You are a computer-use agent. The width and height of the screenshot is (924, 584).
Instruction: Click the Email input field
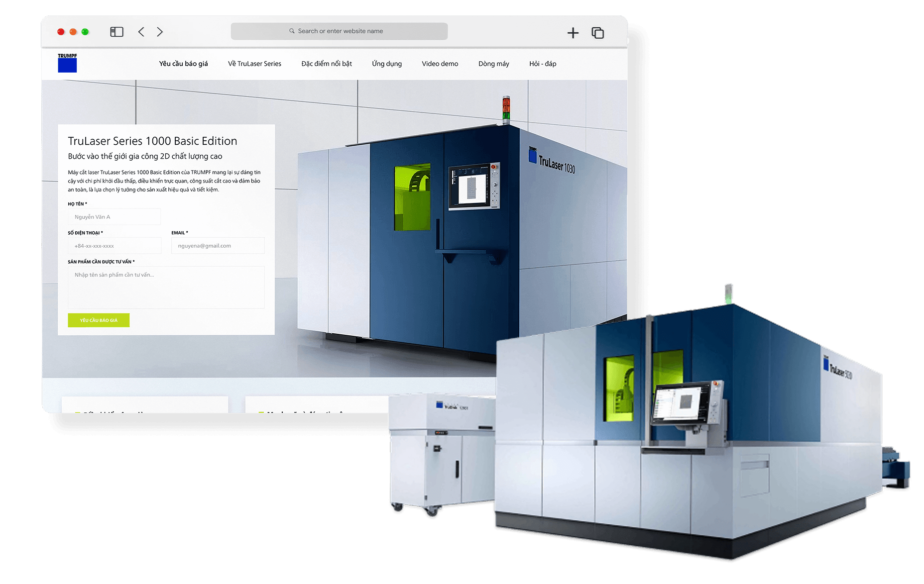point(218,246)
